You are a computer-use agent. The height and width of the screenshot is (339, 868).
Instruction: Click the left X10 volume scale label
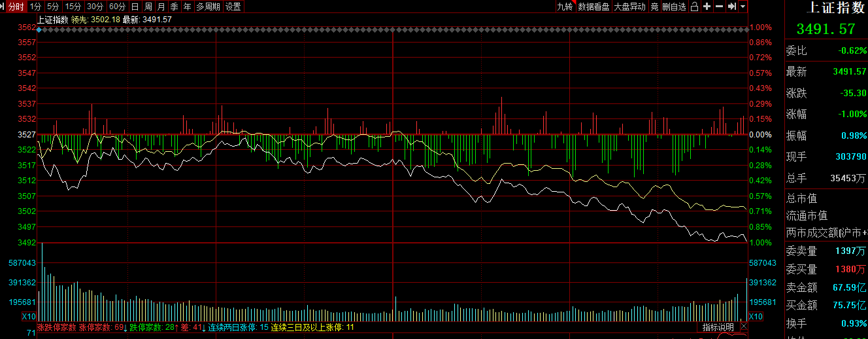29,317
